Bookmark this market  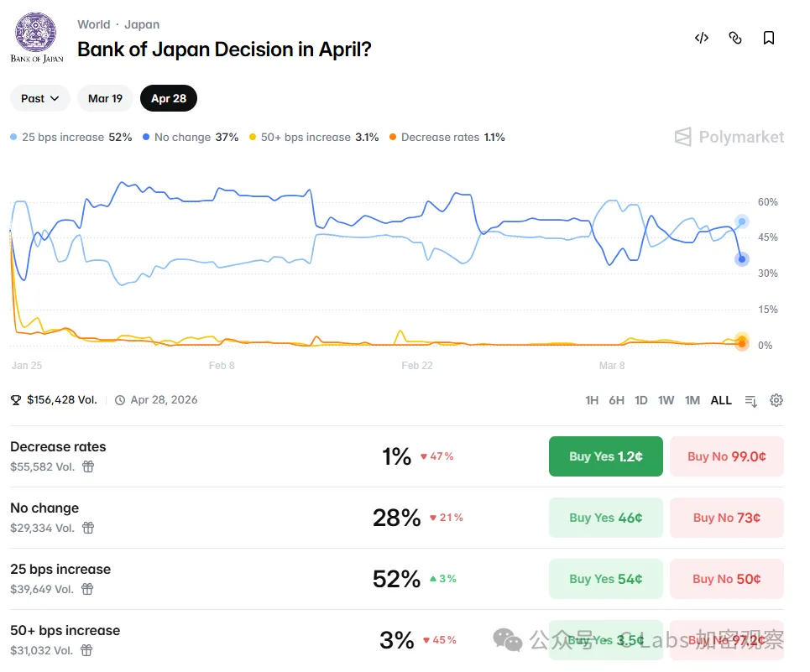[x=769, y=38]
